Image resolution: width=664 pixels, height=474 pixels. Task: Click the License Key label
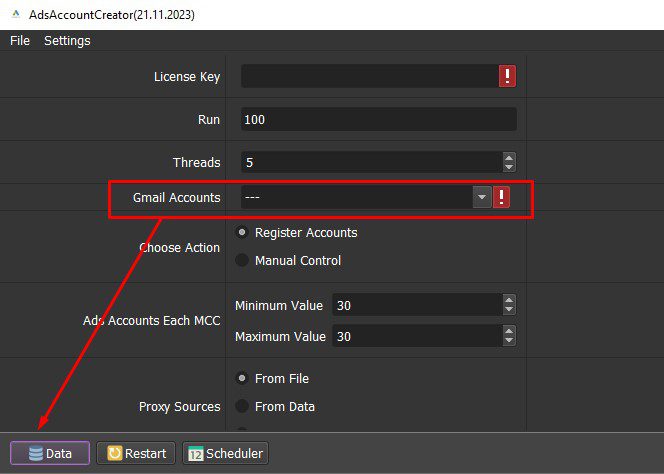pos(187,77)
